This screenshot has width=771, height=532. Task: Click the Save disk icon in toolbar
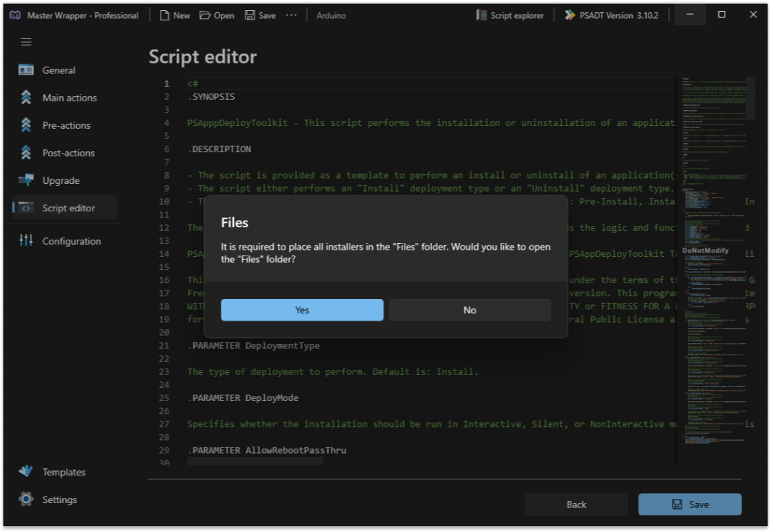pyautogui.click(x=250, y=15)
